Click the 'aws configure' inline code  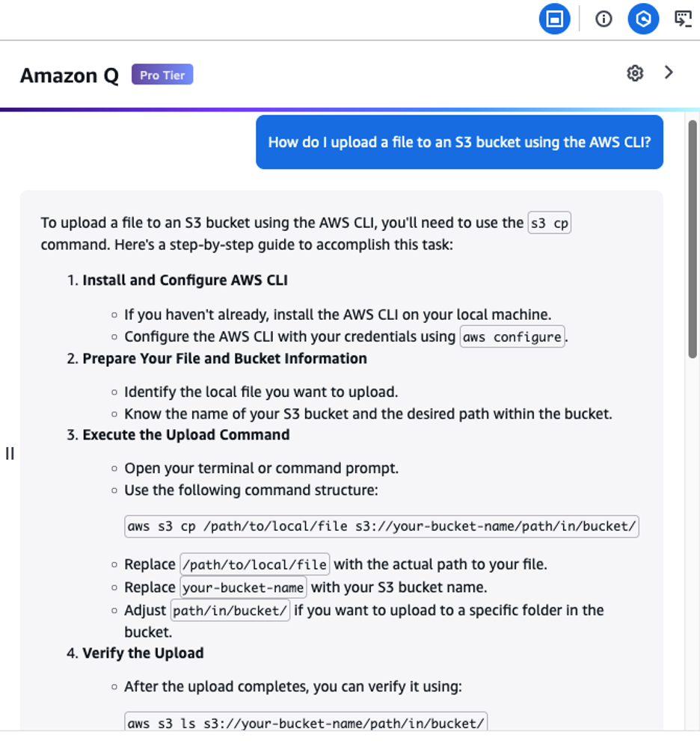point(512,337)
